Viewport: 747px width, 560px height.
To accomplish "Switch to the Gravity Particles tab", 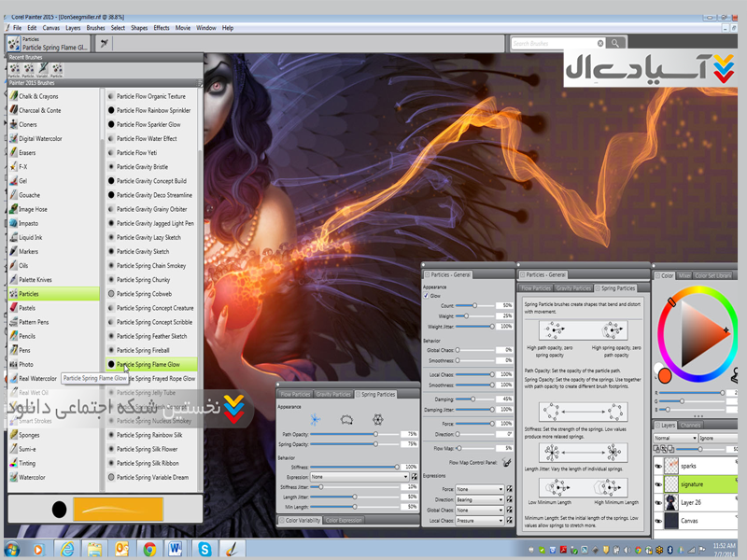I will click(x=334, y=395).
